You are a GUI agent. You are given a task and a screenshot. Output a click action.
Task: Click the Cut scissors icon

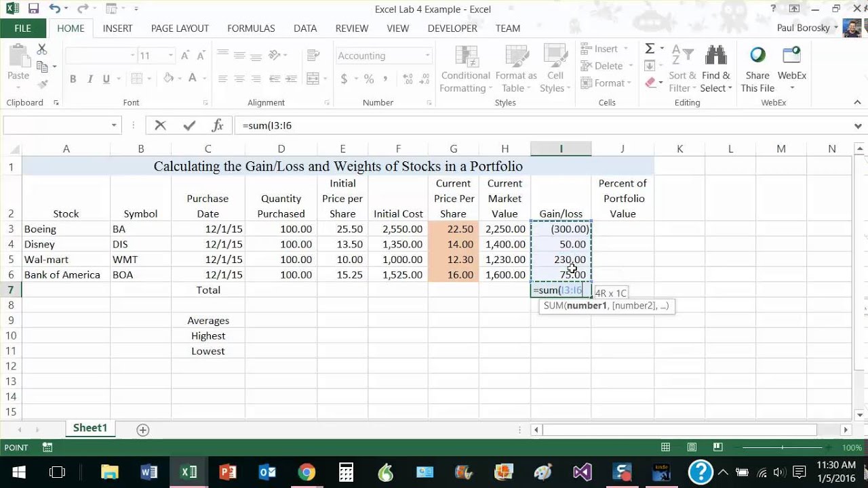pyautogui.click(x=42, y=49)
